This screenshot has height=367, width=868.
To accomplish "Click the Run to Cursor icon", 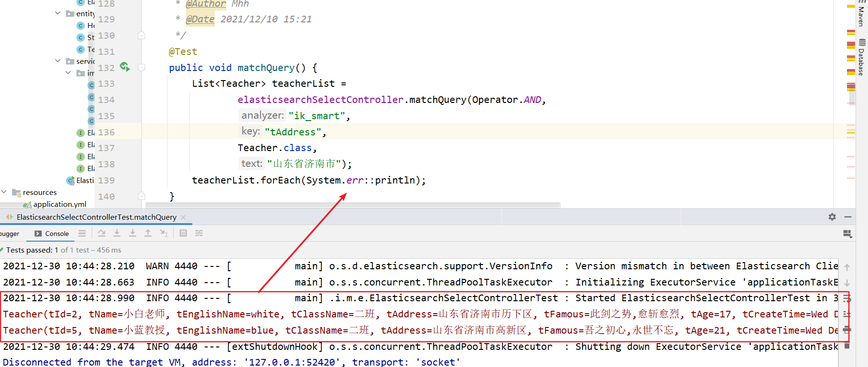I will coord(164,233).
